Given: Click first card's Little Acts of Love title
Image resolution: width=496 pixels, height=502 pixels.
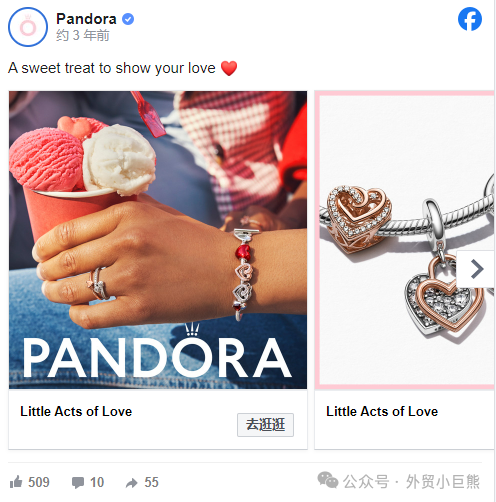Looking at the screenshot, I should (x=76, y=411).
